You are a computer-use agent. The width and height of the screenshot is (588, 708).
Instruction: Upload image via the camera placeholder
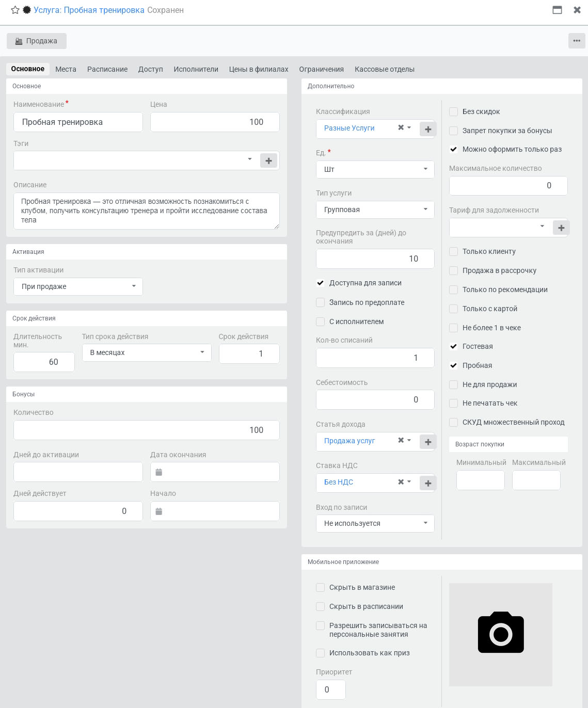501,634
